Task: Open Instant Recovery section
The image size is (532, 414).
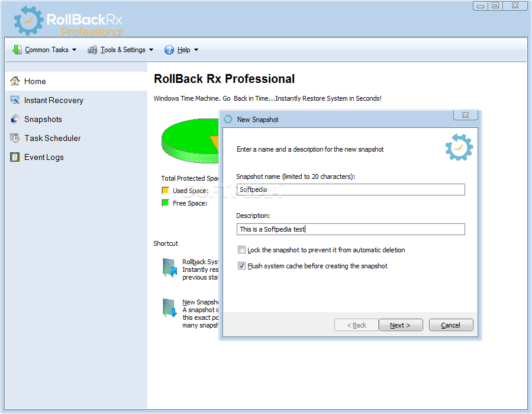Action: (76, 100)
